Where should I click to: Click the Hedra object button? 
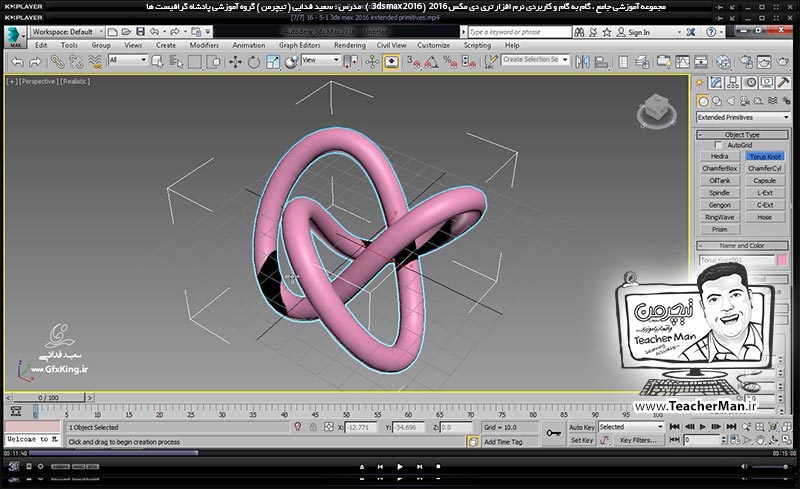point(719,156)
